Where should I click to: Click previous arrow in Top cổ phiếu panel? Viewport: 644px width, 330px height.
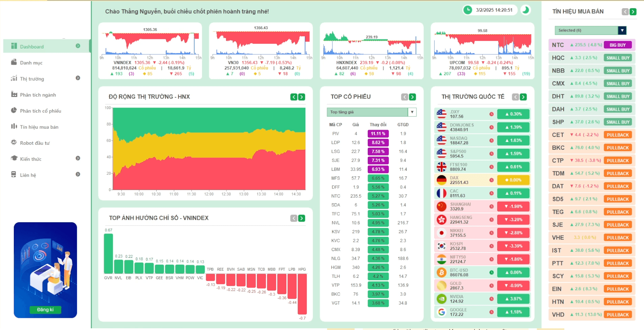[x=404, y=97]
